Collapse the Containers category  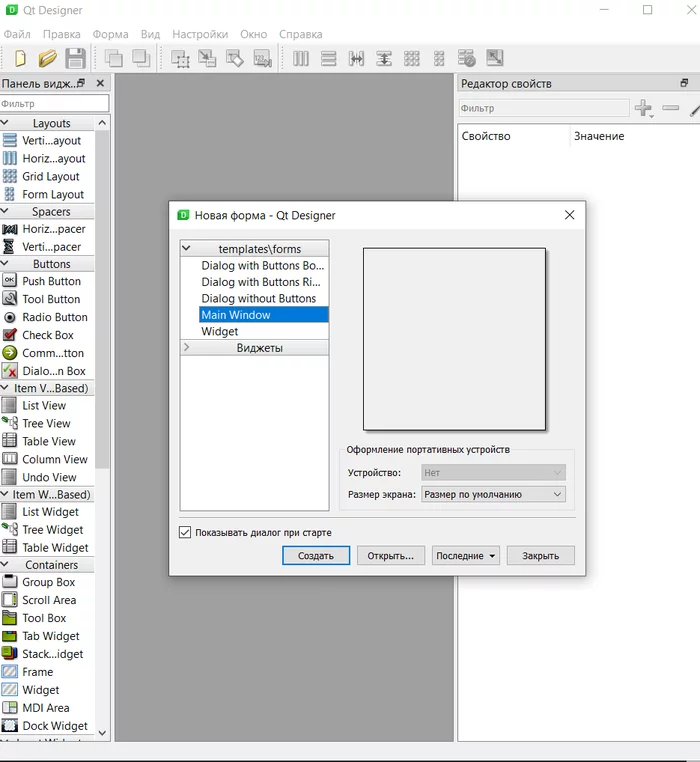click(4, 564)
